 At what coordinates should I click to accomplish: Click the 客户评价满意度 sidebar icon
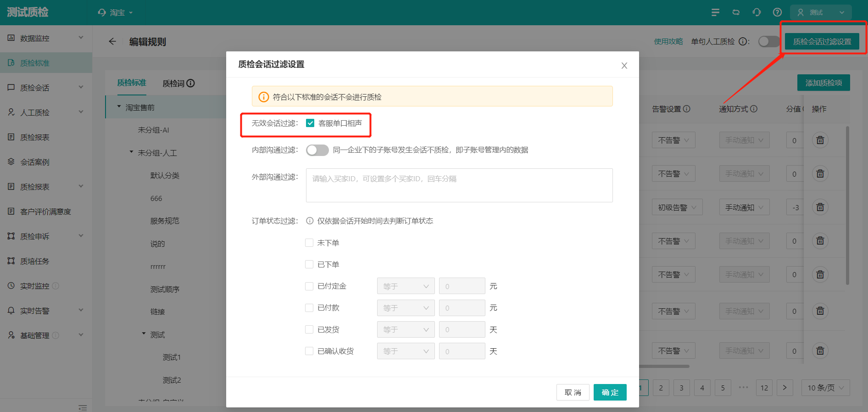pos(11,211)
